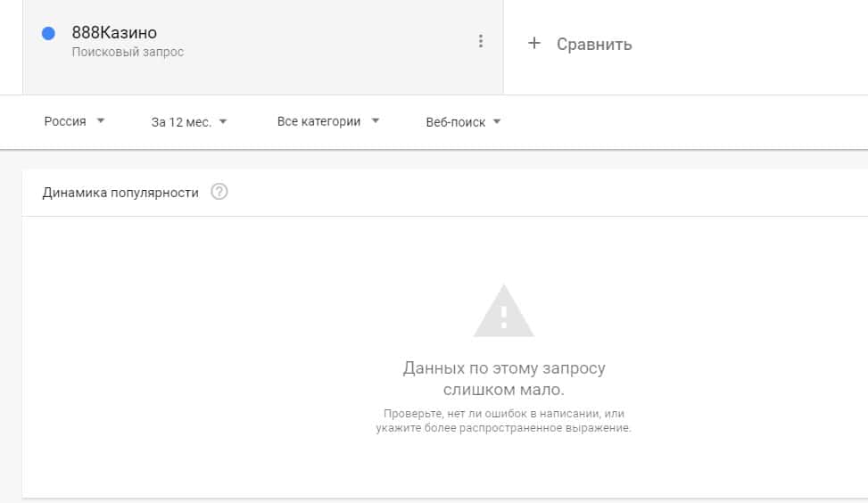Click the plus icon beside Сравнить
Image resolution: width=868 pixels, height=503 pixels.
click(x=534, y=43)
